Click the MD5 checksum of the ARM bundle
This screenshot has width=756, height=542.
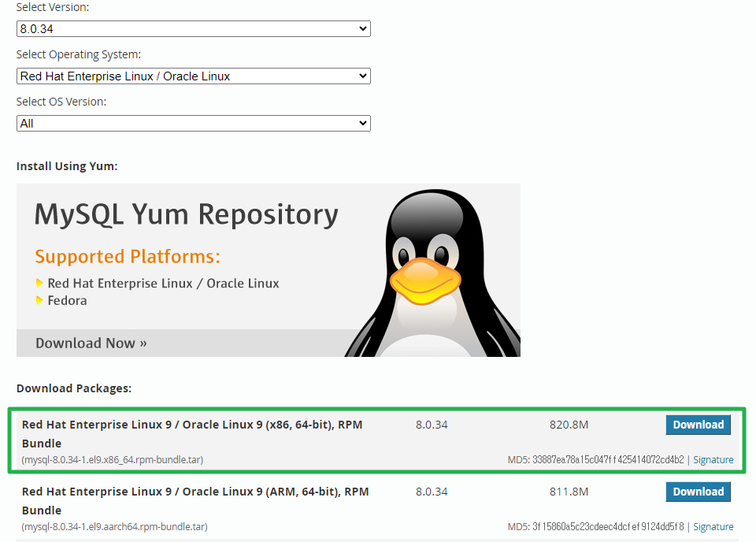(x=606, y=527)
